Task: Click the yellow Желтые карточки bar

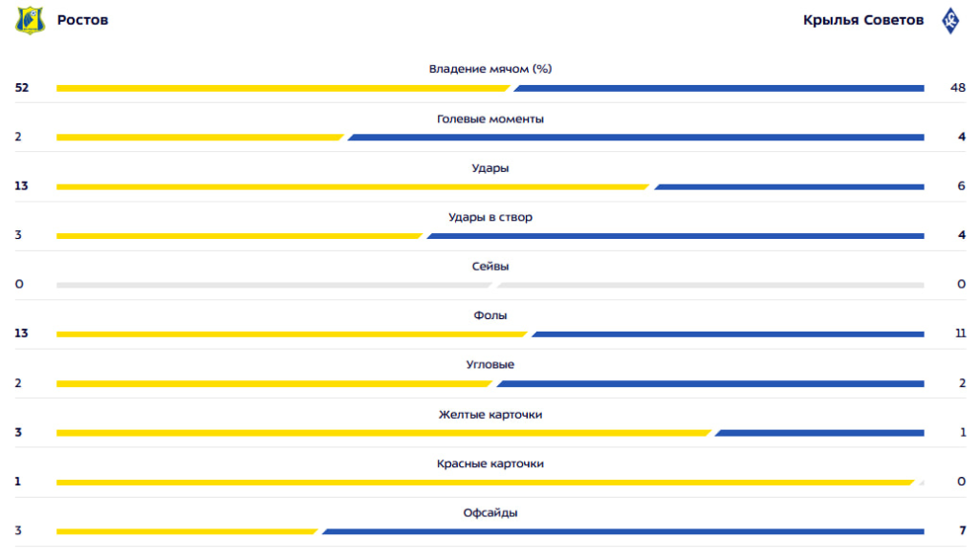Action: 384,433
